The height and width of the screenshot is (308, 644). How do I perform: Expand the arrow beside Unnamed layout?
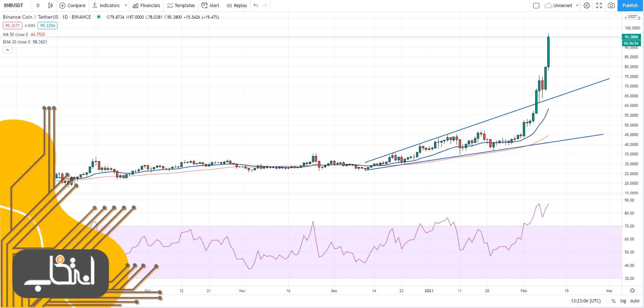pos(577,5)
